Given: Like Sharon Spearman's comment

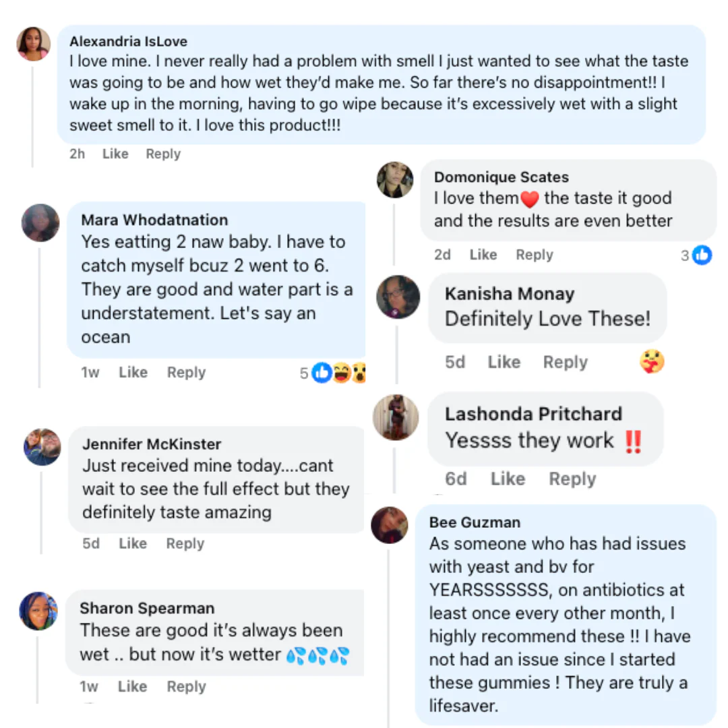Looking at the screenshot, I should pyautogui.click(x=132, y=686).
